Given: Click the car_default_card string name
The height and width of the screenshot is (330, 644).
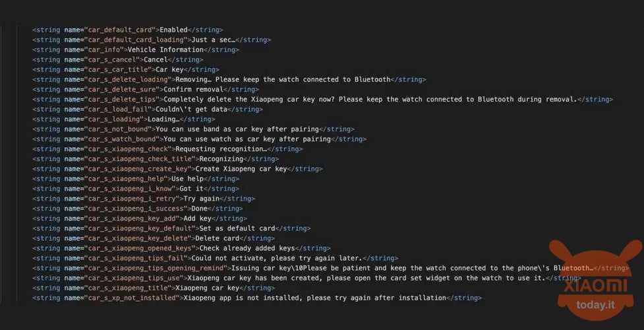Looking at the screenshot, I should click(x=120, y=30).
